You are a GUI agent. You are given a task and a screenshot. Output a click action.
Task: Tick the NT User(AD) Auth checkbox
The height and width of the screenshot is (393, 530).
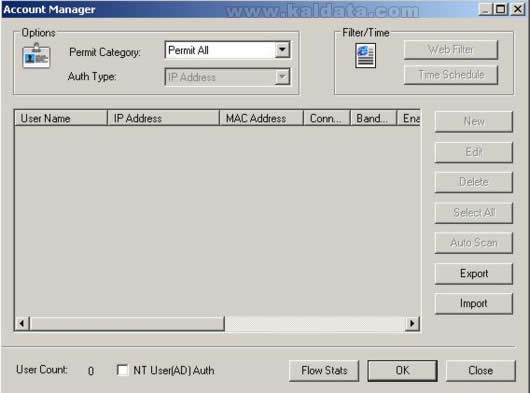122,370
